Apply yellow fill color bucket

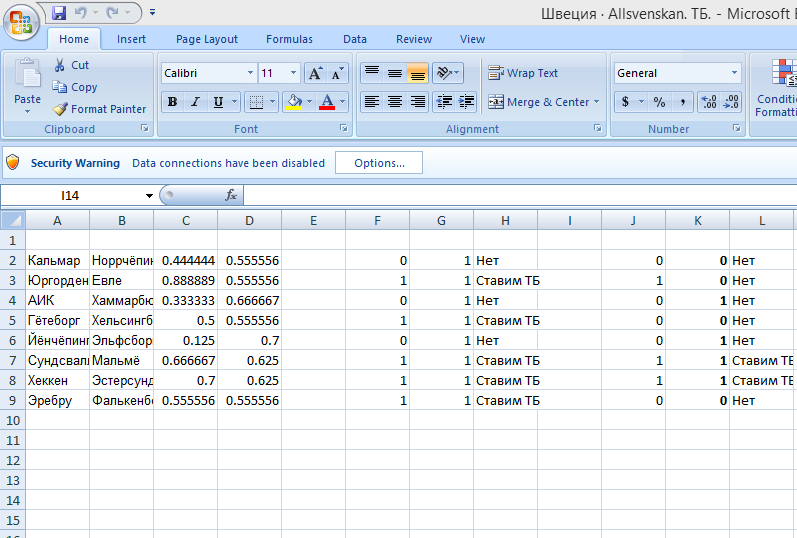pyautogui.click(x=294, y=102)
